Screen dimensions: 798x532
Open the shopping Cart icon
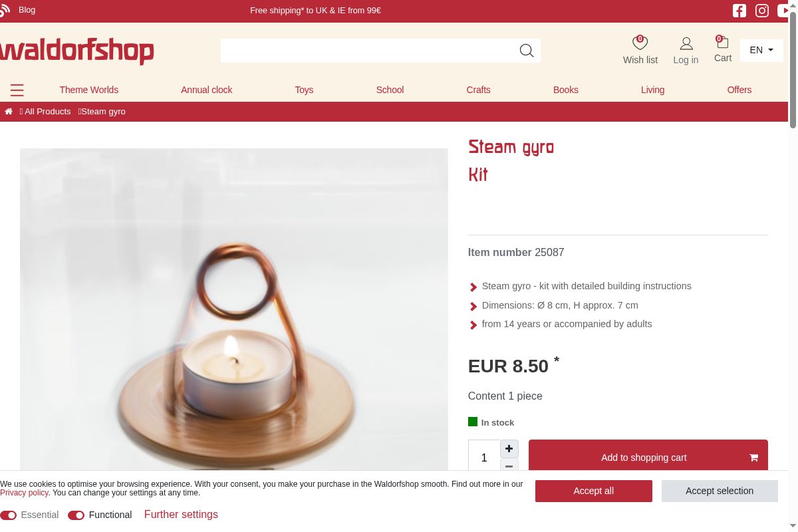click(722, 43)
